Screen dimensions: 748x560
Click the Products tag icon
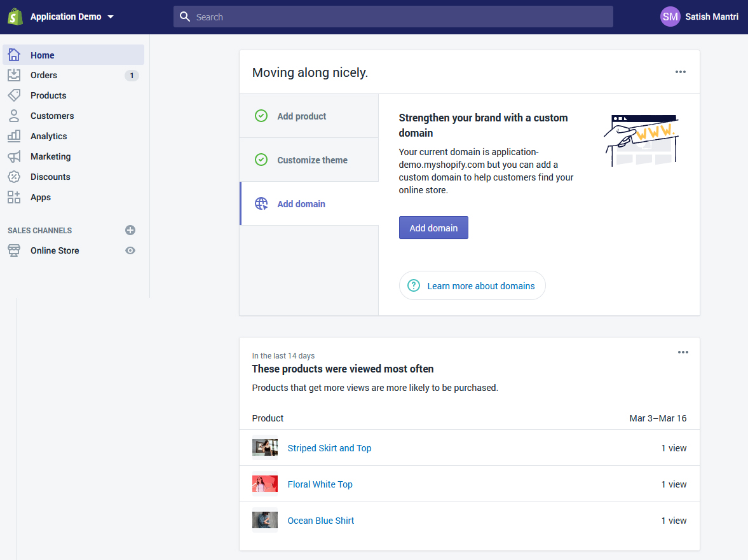(14, 95)
